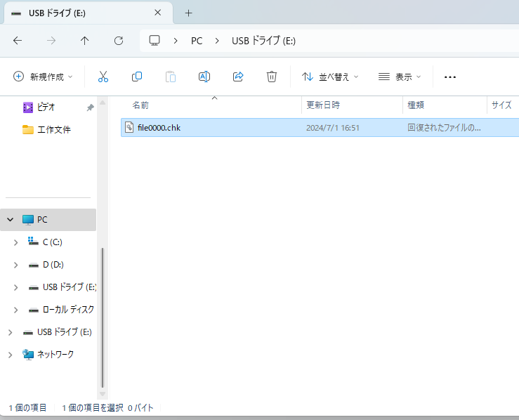Image resolution: width=519 pixels, height=420 pixels.
Task: Expand the ローカル ディスク node
Action: (15, 310)
